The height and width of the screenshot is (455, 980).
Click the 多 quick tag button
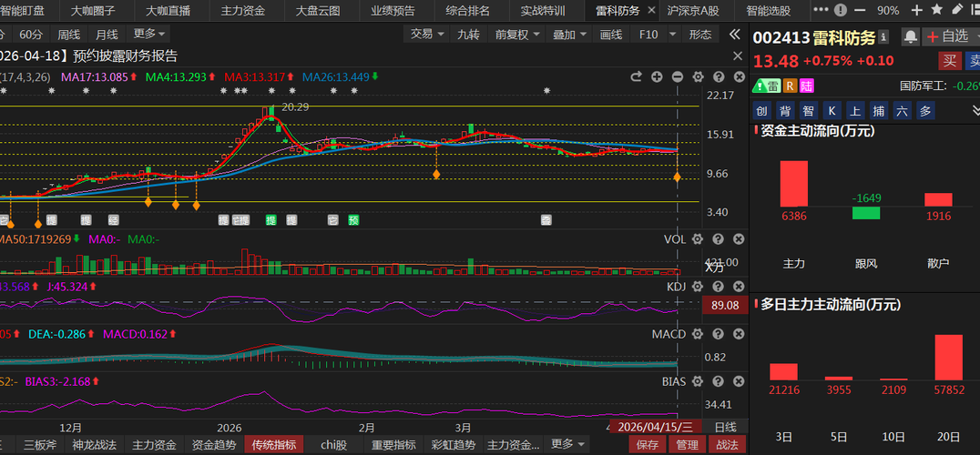[x=925, y=111]
